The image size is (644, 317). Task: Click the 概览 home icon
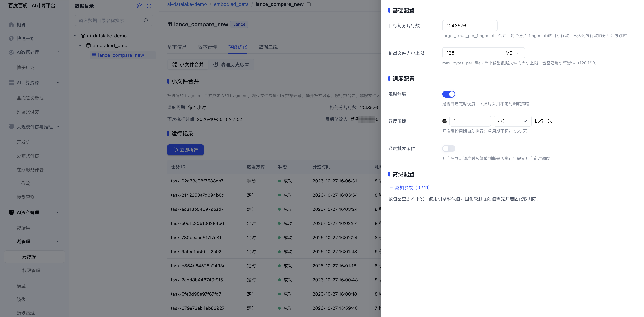11,25
